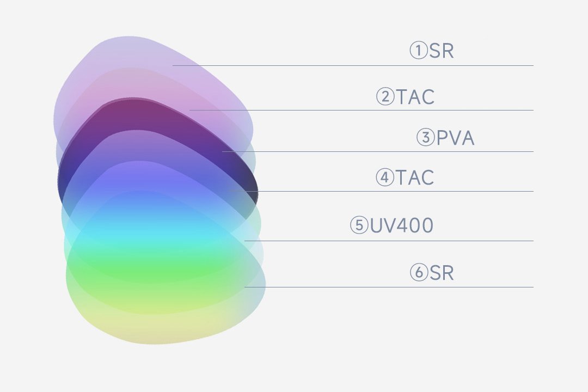Click the upper TAC text beside number 2
The width and height of the screenshot is (588, 392).
click(x=415, y=97)
